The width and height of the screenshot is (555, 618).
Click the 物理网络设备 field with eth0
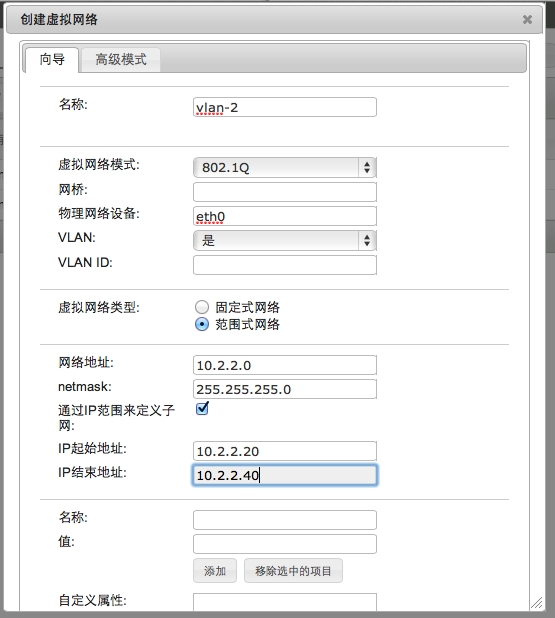[285, 216]
